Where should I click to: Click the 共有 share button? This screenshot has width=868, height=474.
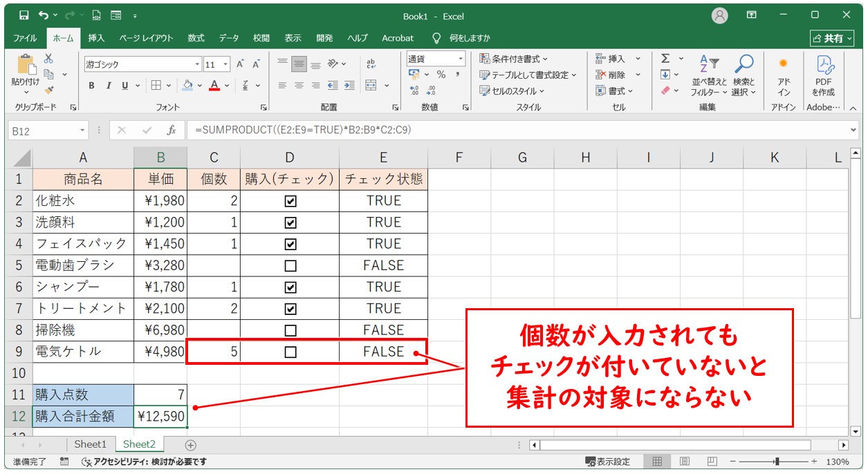pyautogui.click(x=832, y=39)
